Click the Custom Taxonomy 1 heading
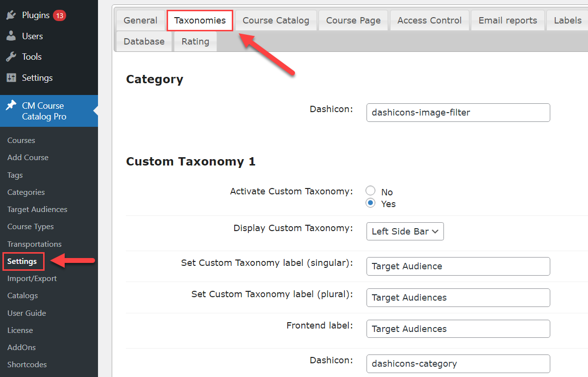588x377 pixels. point(191,162)
